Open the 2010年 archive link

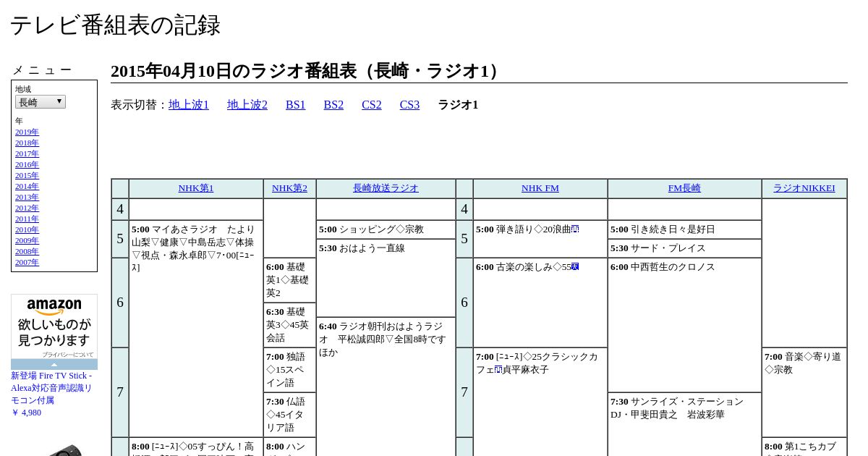(27, 229)
